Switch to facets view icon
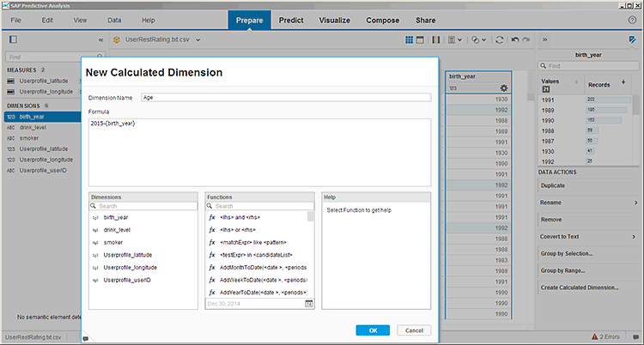The height and width of the screenshot is (345, 644). 420,39
